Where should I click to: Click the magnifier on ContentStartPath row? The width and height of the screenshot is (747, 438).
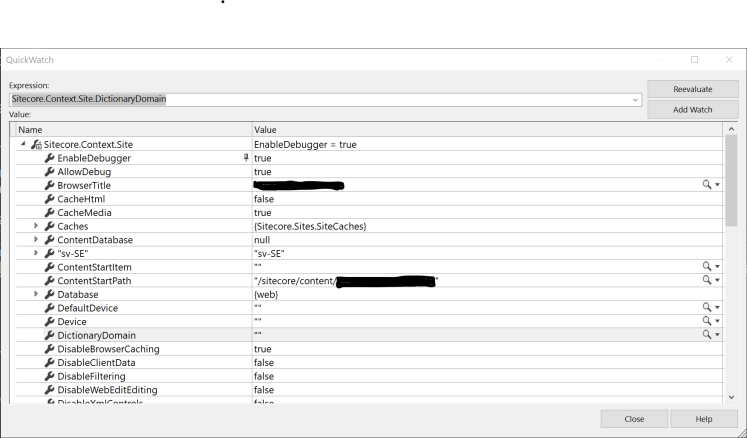click(x=706, y=281)
